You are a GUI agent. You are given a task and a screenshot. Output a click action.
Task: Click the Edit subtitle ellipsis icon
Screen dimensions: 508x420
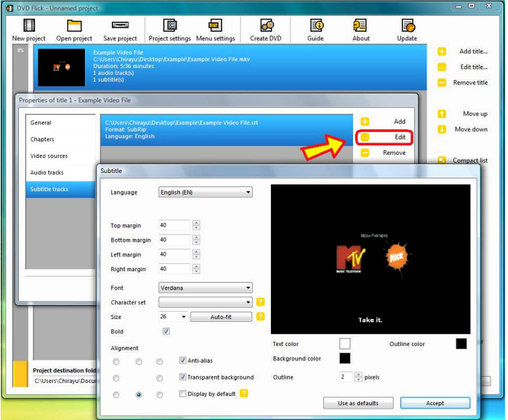(x=365, y=137)
